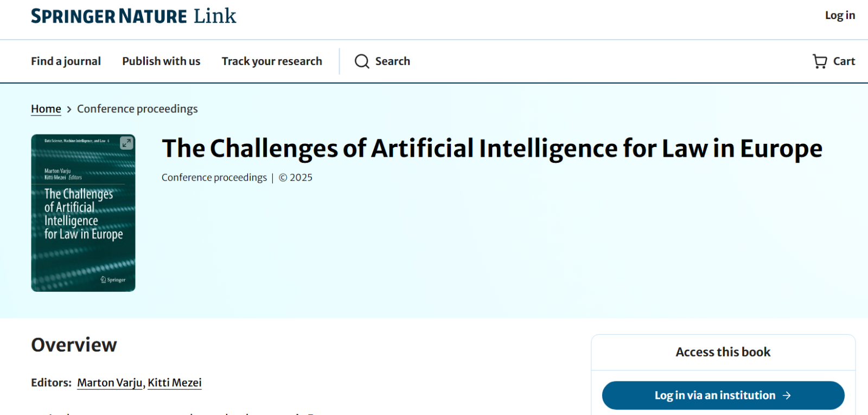
Task: Click Conference proceedings breadcrumb text
Action: pyautogui.click(x=137, y=109)
